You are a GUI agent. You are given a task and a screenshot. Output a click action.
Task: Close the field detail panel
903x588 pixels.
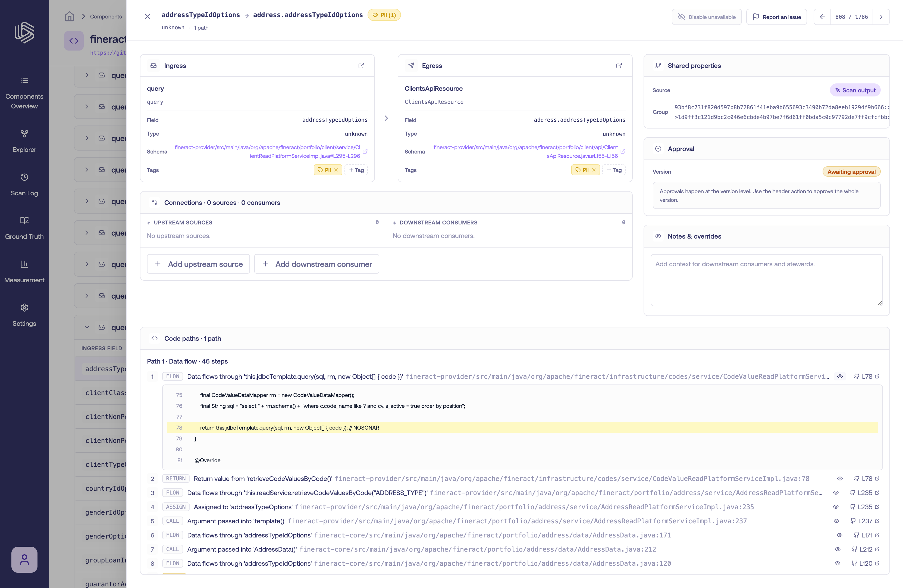(148, 16)
